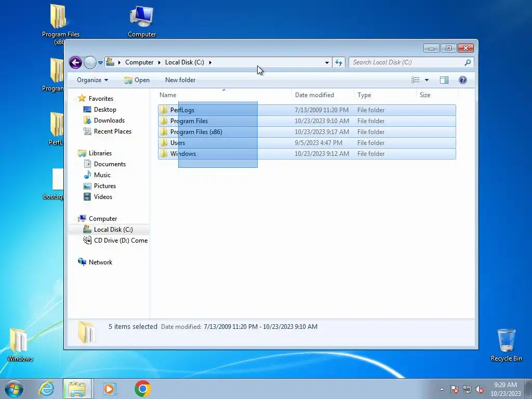Click the 9/5/2023 4:47 PM date cell
Screen dimensions: 532x399
point(318,142)
